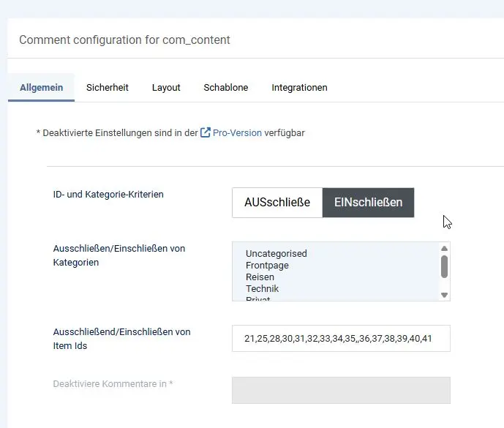The width and height of the screenshot is (504, 428).
Task: Switch to the Integrationen tab
Action: [299, 88]
